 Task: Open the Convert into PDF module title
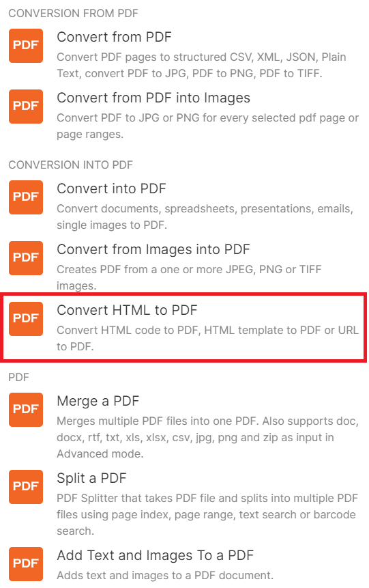coord(112,188)
